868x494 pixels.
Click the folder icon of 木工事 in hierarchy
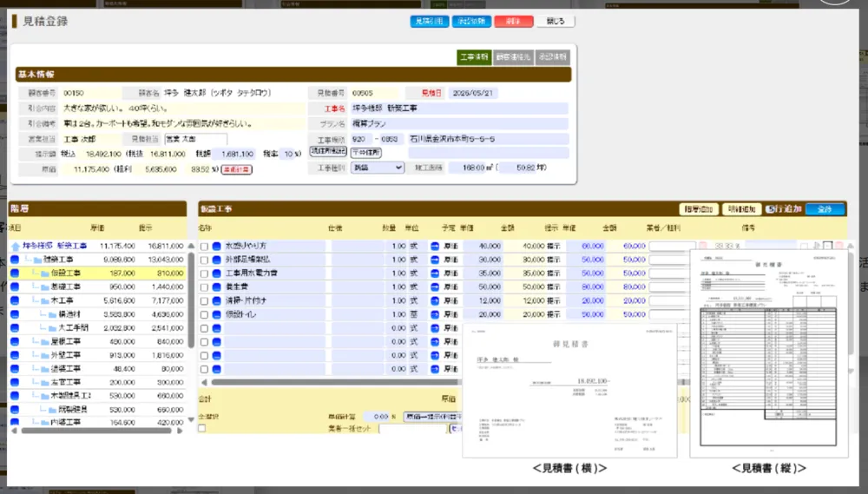tap(45, 300)
